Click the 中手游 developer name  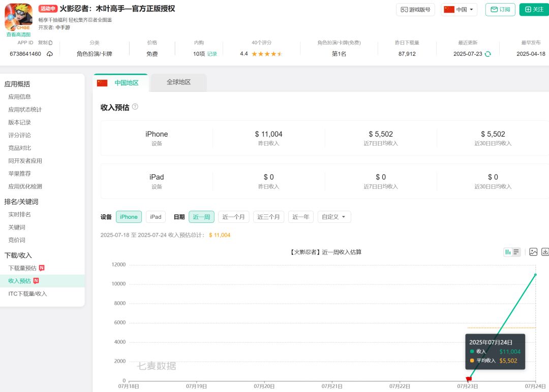pyautogui.click(x=63, y=27)
